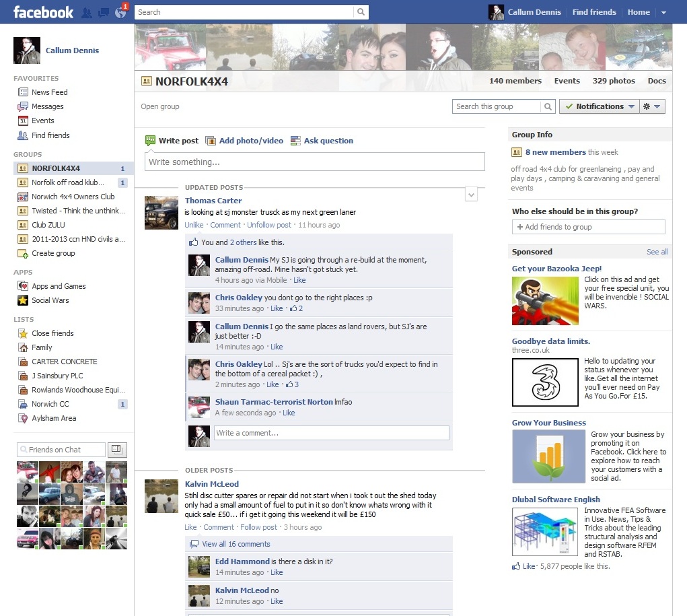Screen dimensions: 687x616
Task: Open notifications globe icon with badge
Action: [120, 12]
